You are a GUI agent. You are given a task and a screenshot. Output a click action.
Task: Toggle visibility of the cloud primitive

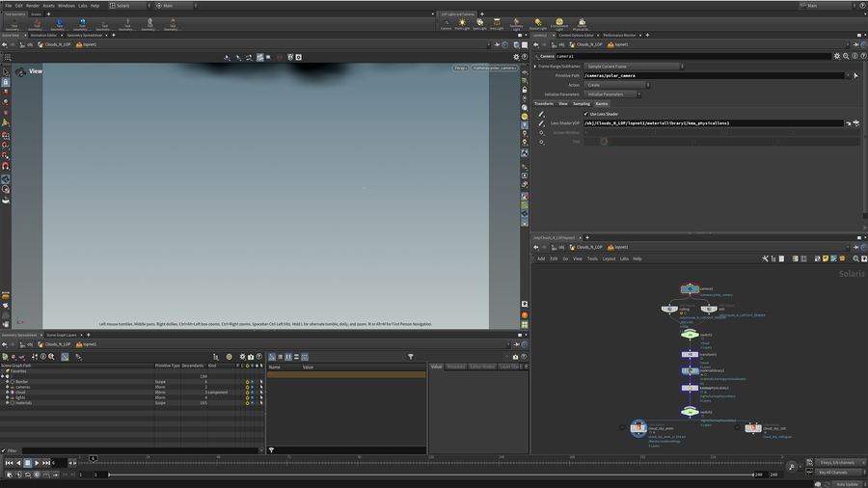[x=248, y=393]
